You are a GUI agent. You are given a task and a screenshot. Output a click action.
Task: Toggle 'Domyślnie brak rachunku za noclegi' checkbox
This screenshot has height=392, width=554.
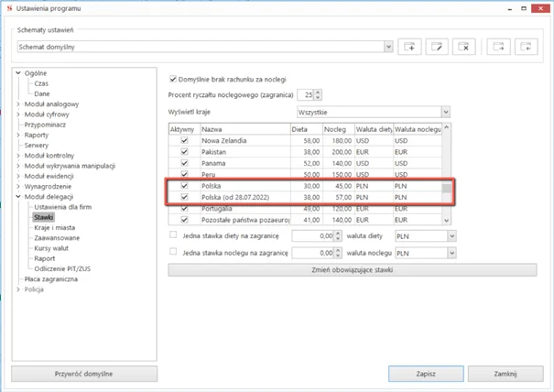tap(174, 81)
